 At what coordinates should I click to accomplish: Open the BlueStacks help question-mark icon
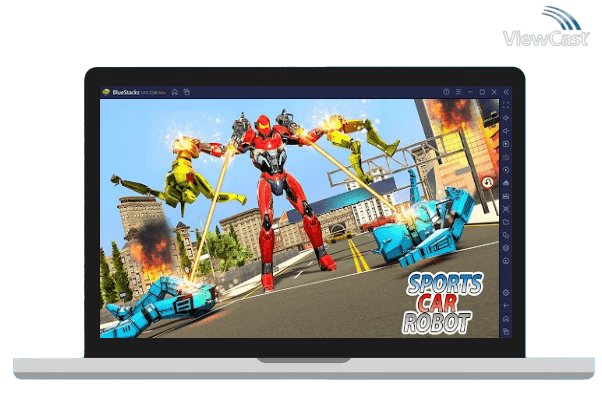(446, 92)
